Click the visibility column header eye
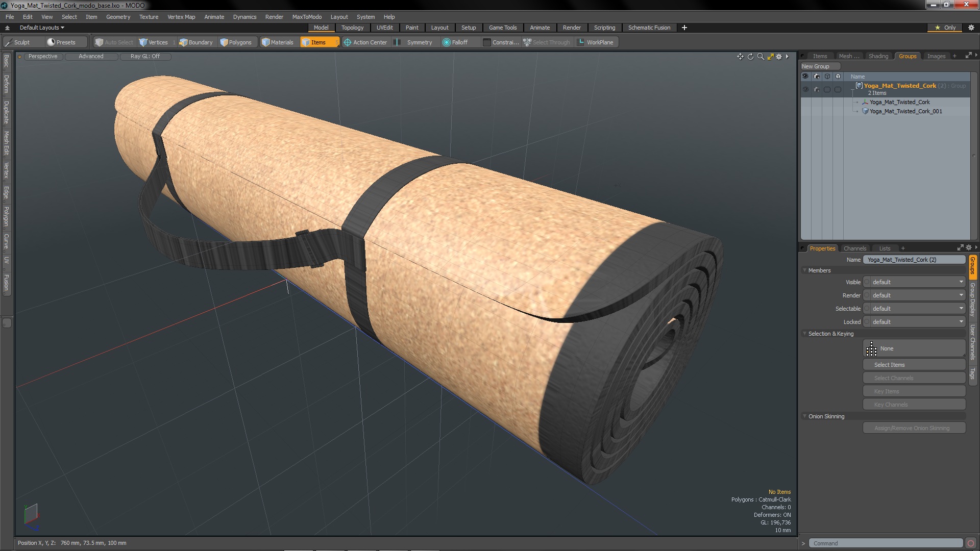Viewport: 980px width, 551px height. 805,77
